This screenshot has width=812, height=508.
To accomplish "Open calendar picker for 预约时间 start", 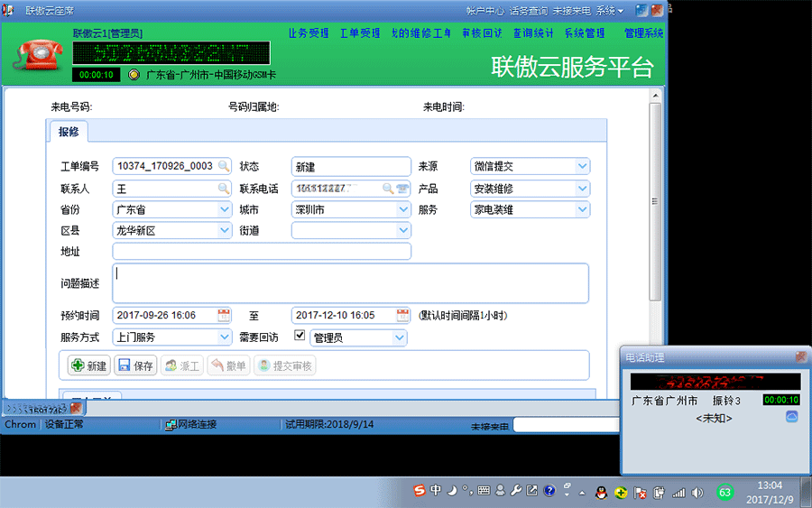I will [224, 315].
